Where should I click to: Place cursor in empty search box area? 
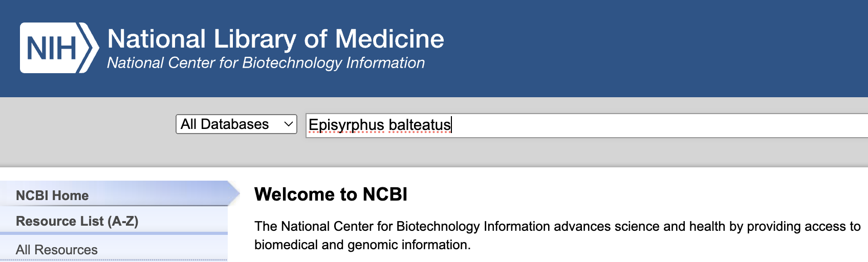pos(665,125)
